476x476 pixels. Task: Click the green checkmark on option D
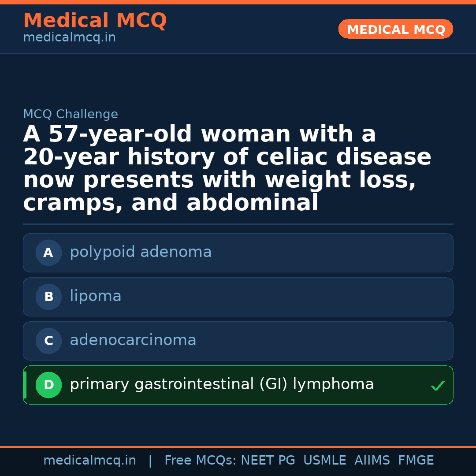coord(437,386)
